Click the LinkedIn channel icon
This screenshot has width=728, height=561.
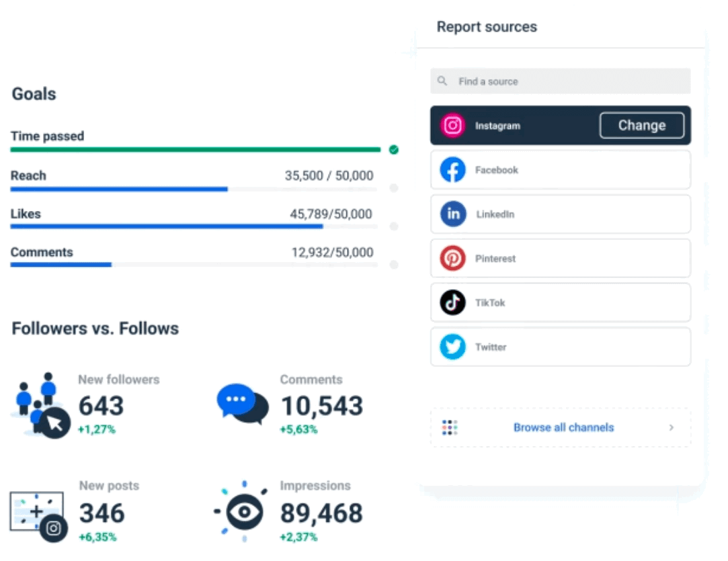pos(452,214)
